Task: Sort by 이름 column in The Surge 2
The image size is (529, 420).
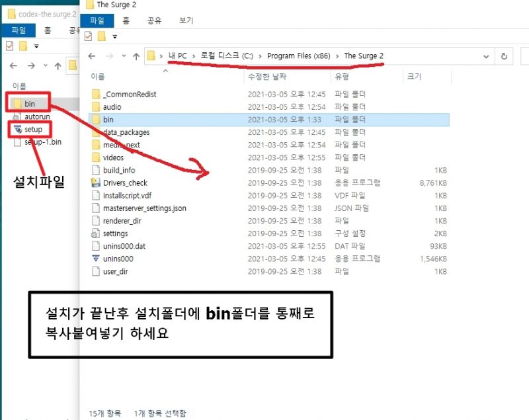Action: 97,77
